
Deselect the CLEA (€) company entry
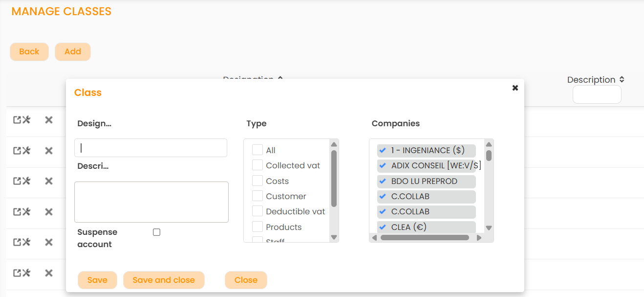383,227
